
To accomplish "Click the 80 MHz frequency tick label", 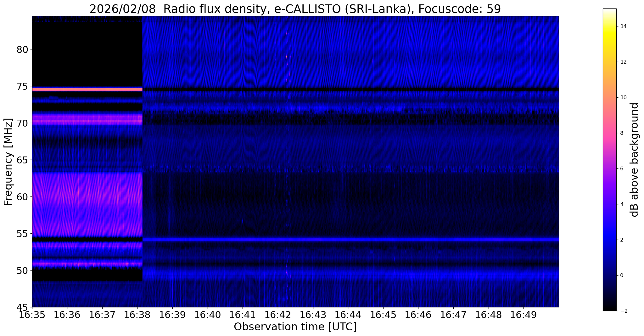I will pos(23,49).
